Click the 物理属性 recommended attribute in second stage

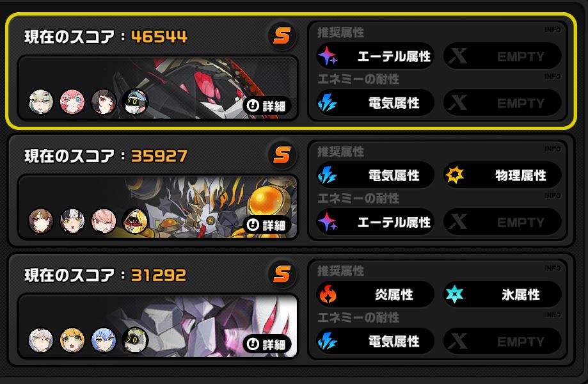coord(502,175)
